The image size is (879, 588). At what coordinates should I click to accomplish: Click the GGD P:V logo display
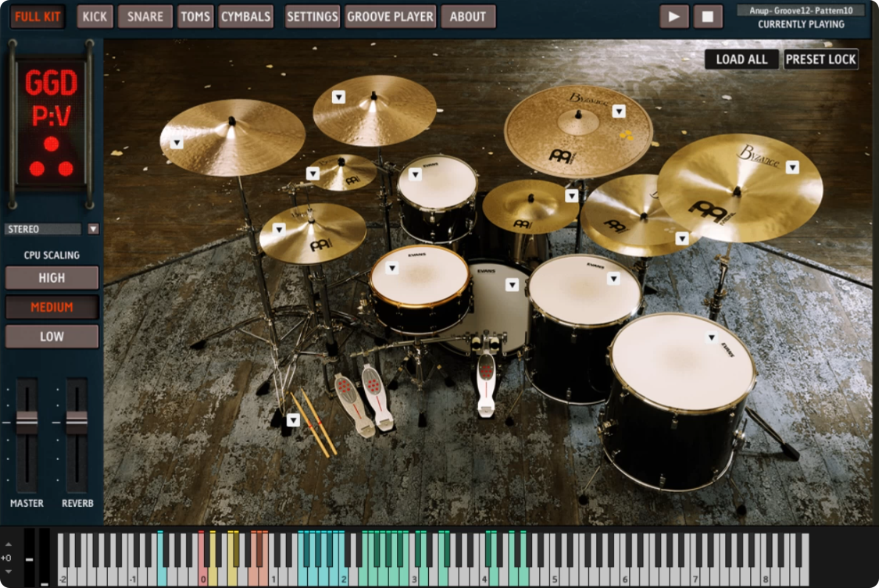click(x=51, y=123)
